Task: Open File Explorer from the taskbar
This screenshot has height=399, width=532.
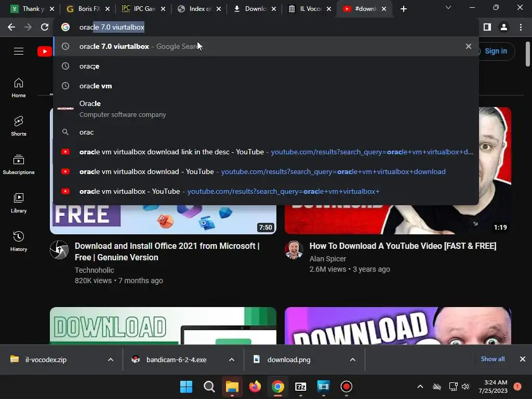Action: pos(232,387)
